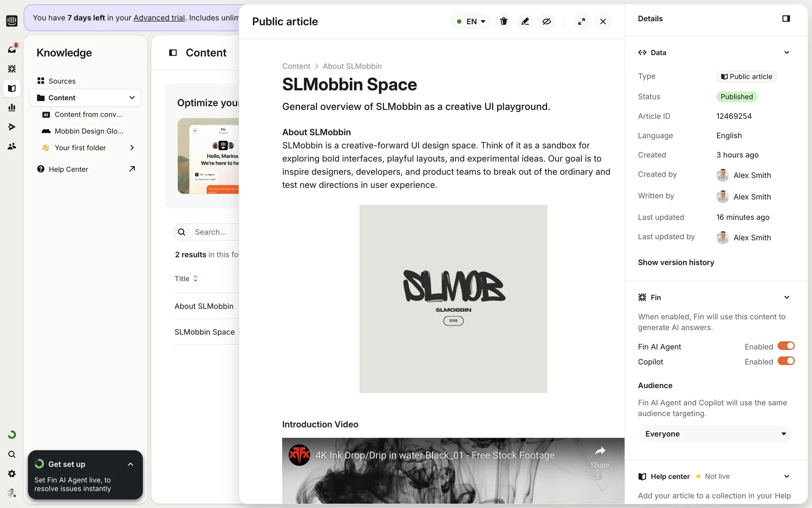Click Show version history
This screenshot has width=812, height=508.
click(676, 262)
